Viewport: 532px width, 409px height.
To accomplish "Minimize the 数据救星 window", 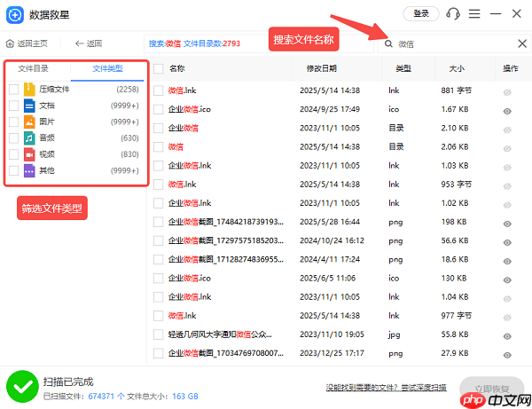I will pyautogui.click(x=496, y=14).
